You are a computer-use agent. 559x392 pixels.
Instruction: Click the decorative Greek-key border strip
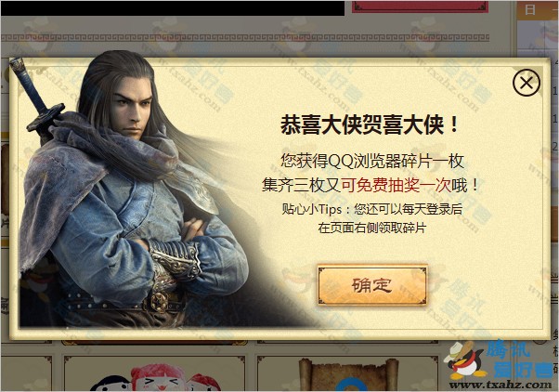tap(245, 37)
